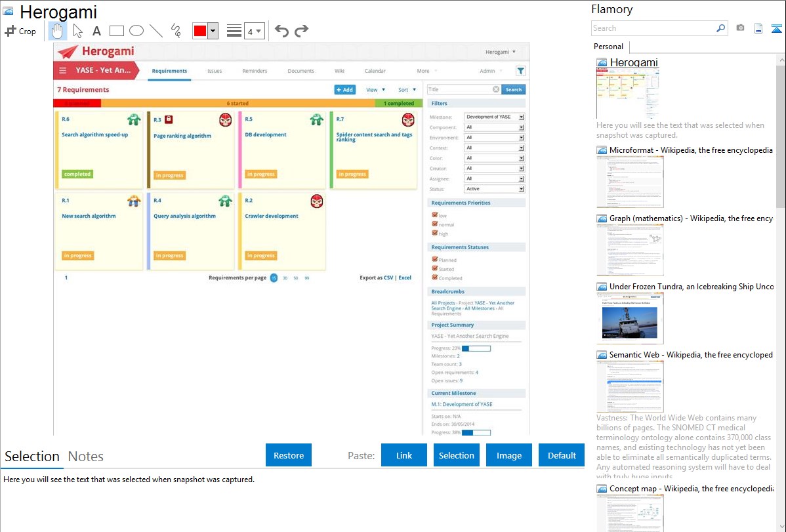Click avatar on R.6 Search algorithm card
The height and width of the screenshot is (532, 786).
(134, 119)
